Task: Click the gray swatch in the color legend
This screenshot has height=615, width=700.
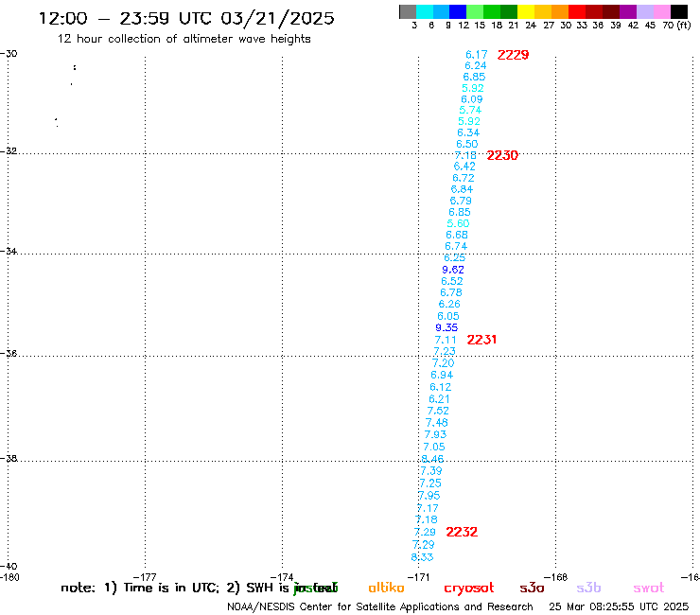Action: (x=408, y=11)
